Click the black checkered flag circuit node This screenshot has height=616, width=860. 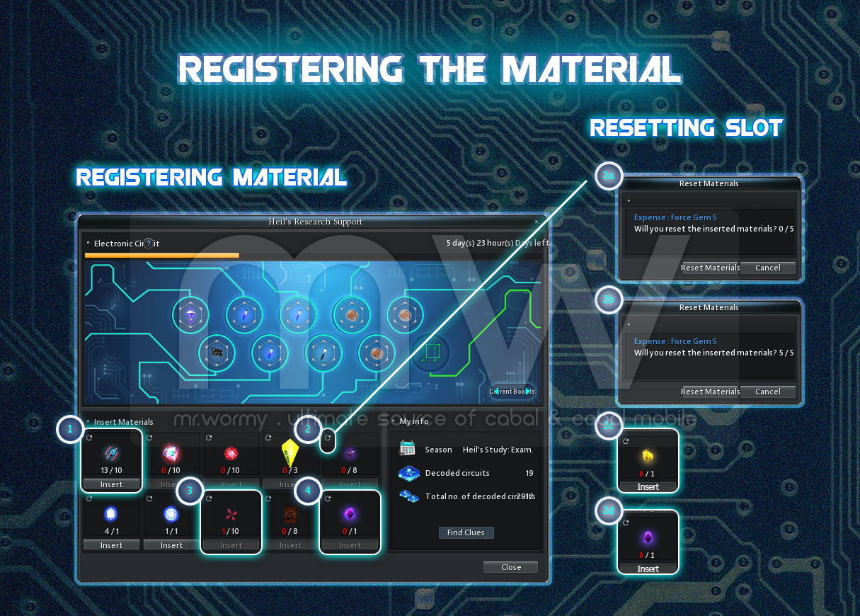217,351
